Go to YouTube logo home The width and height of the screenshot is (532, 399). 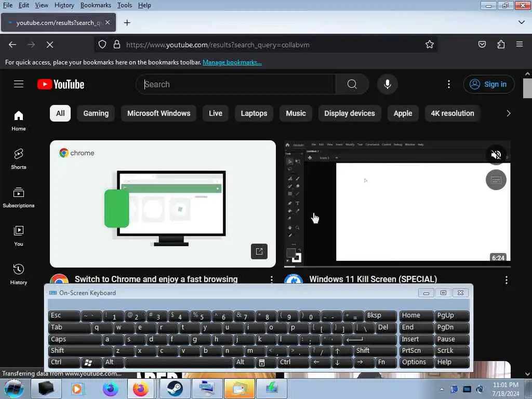61,84
